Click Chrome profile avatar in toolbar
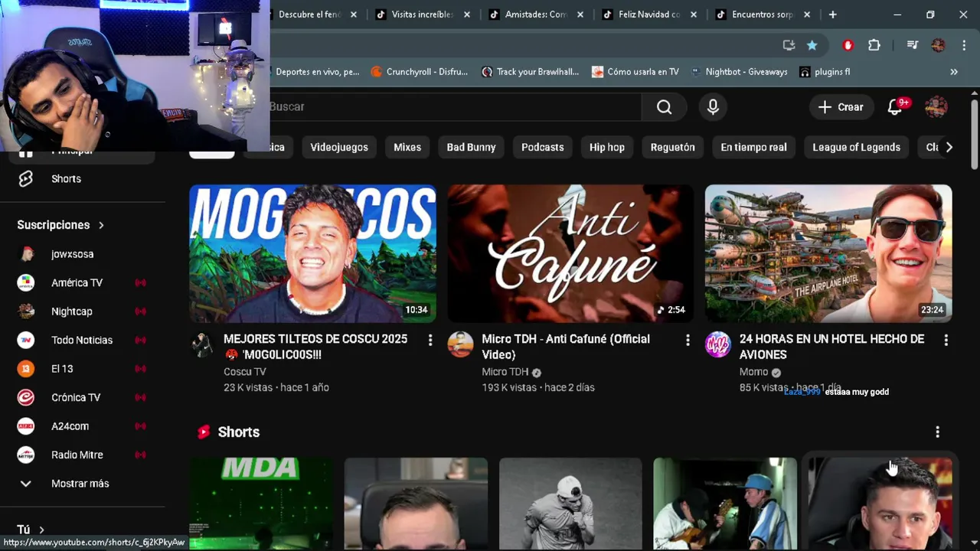Screen dimensions: 980x551 coord(938,45)
